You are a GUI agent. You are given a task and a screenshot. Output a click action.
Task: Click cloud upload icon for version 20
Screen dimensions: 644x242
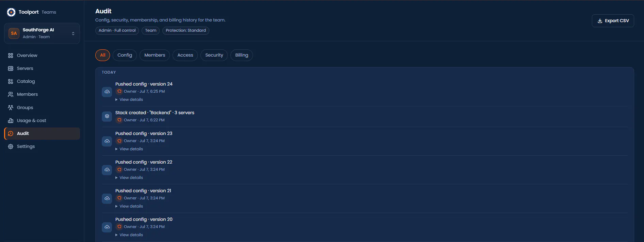click(x=107, y=227)
